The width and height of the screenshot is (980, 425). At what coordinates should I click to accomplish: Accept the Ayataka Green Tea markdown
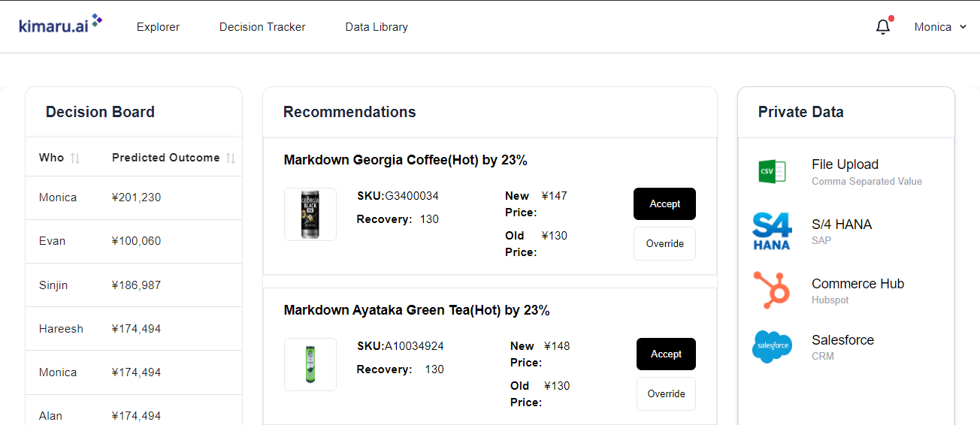pos(666,354)
